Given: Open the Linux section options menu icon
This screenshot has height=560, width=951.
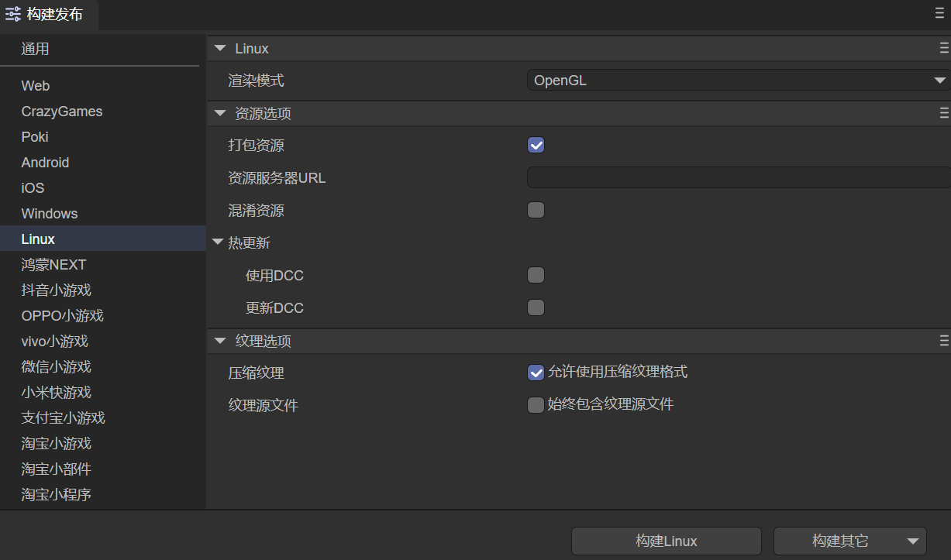Looking at the screenshot, I should click(x=943, y=49).
